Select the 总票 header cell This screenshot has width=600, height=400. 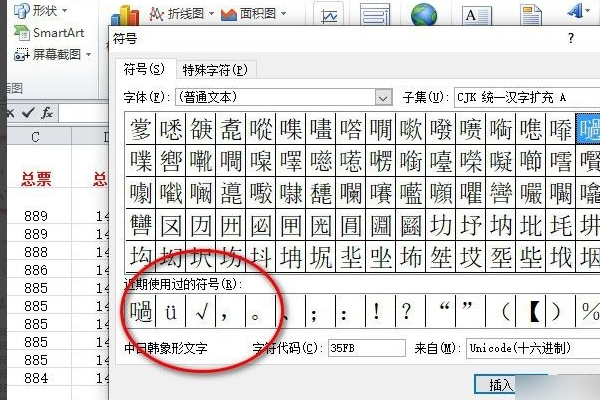[x=36, y=179]
